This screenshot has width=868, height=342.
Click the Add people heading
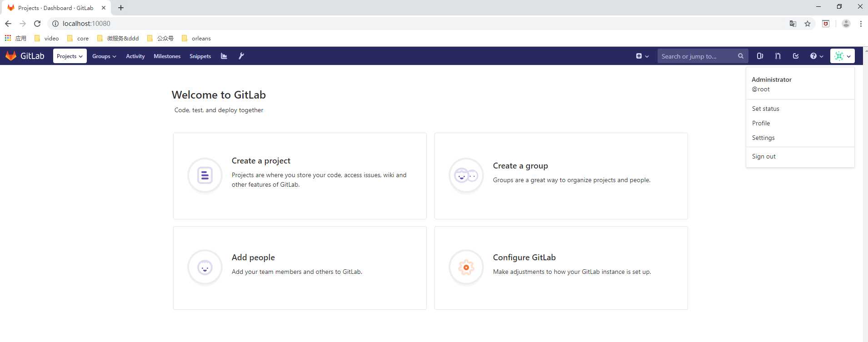(x=253, y=258)
